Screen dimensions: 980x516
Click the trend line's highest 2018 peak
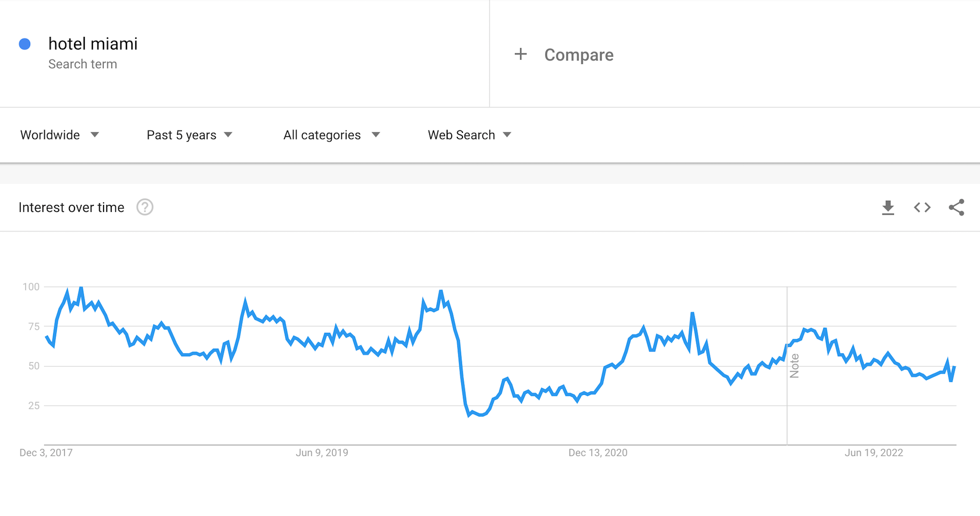coord(81,288)
